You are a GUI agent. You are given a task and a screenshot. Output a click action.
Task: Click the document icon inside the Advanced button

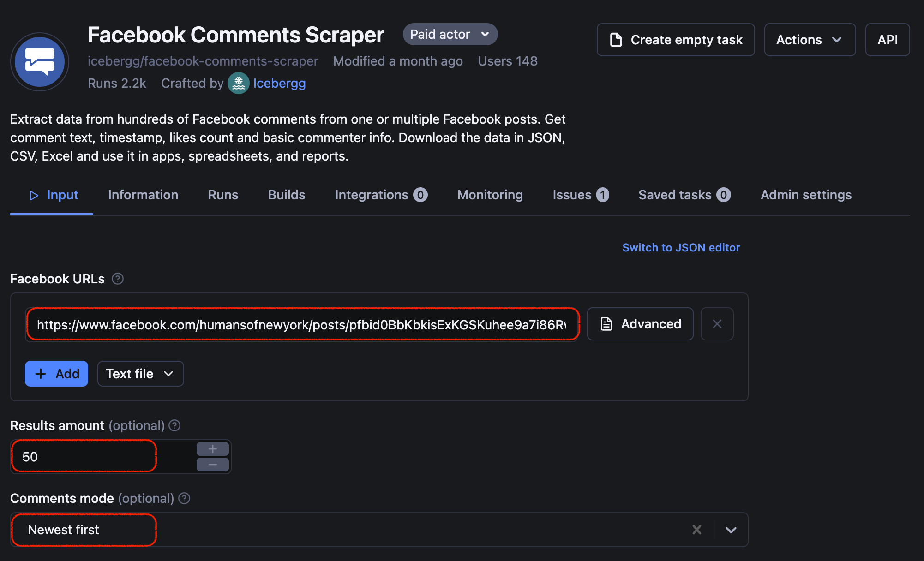pyautogui.click(x=606, y=323)
